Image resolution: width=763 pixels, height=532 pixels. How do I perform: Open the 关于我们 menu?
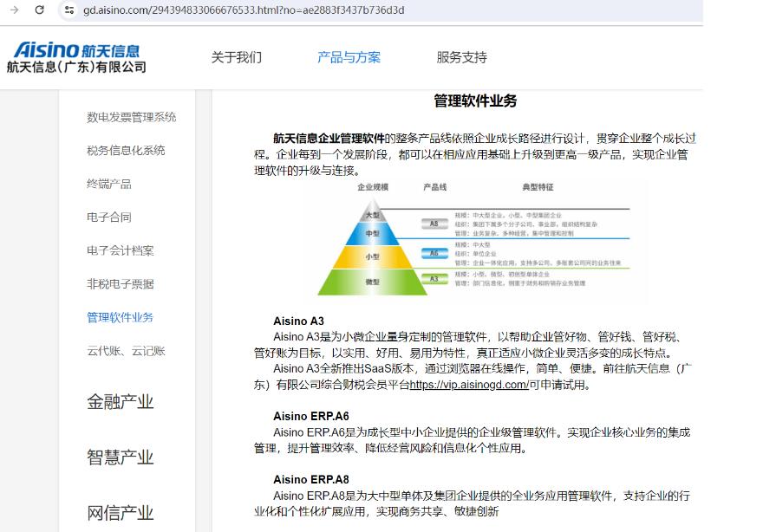[237, 57]
